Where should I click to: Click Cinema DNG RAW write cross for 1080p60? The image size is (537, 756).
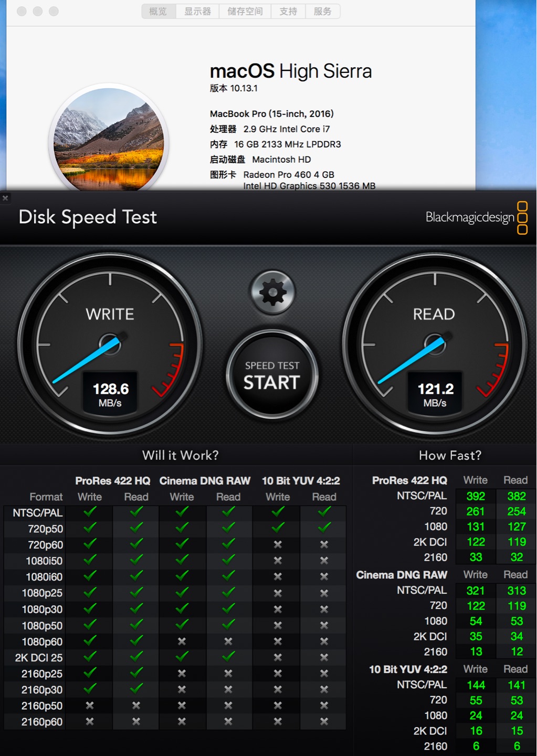[x=182, y=641]
